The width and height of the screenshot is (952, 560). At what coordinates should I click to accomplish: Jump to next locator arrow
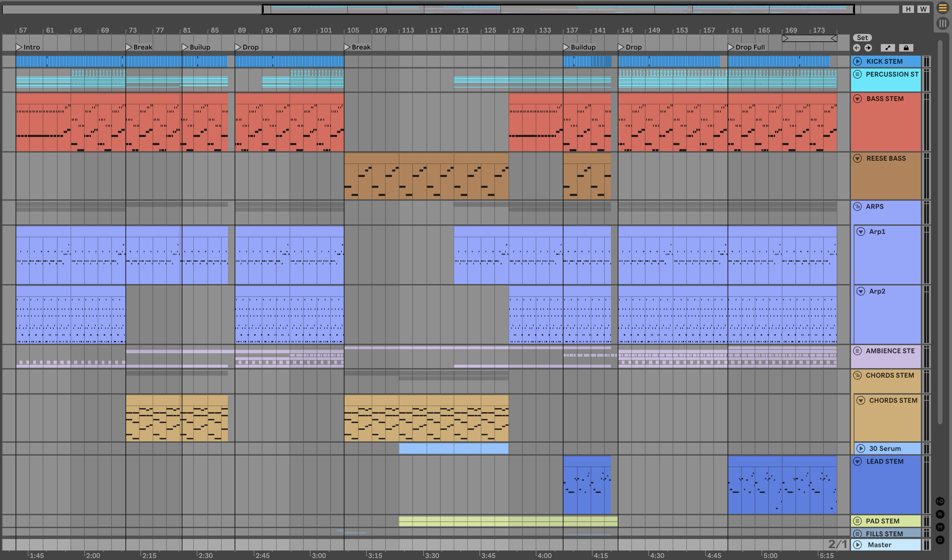868,47
